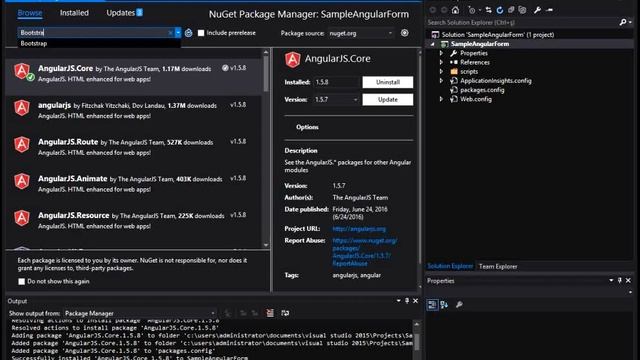
Task: Expand the ApplicationInsights.config node
Action: tap(441, 81)
